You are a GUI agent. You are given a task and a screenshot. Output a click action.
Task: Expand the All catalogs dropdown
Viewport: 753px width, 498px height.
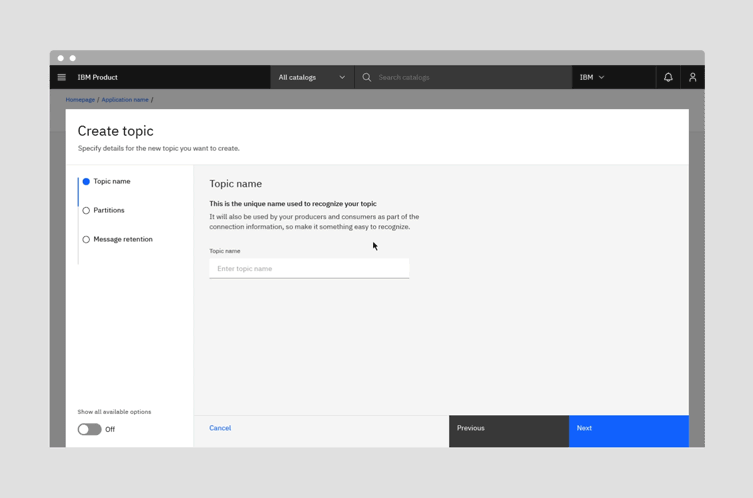[311, 77]
